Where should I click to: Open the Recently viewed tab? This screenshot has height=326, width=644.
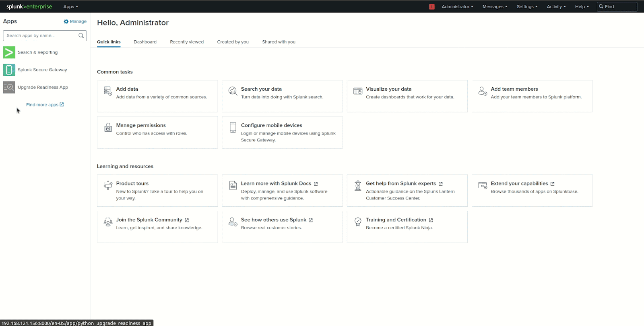[187, 42]
